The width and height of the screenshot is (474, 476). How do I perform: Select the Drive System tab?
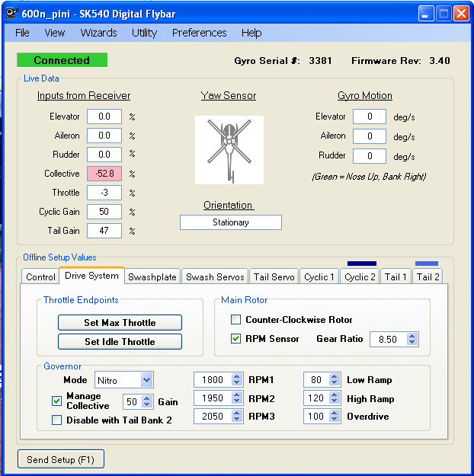click(91, 276)
